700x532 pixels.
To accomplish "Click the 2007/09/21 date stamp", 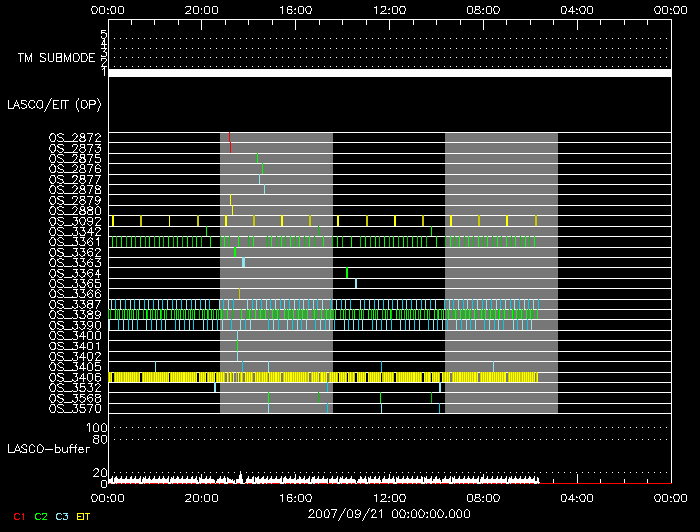I will click(x=389, y=514).
